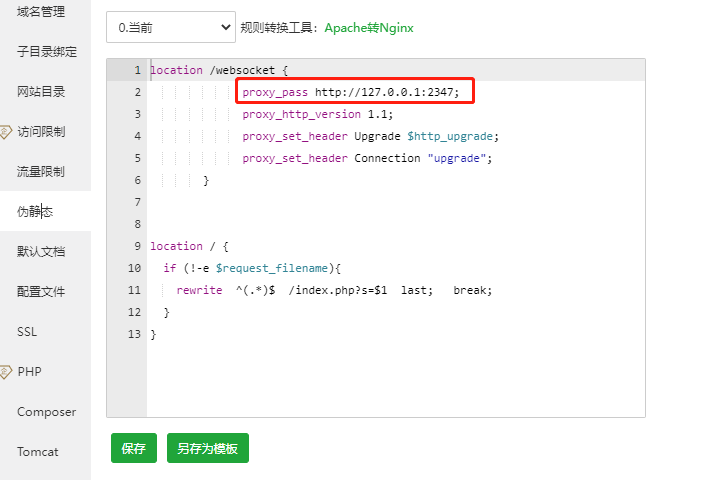
Task: Open the Tomcat sidebar item
Action: 38,452
